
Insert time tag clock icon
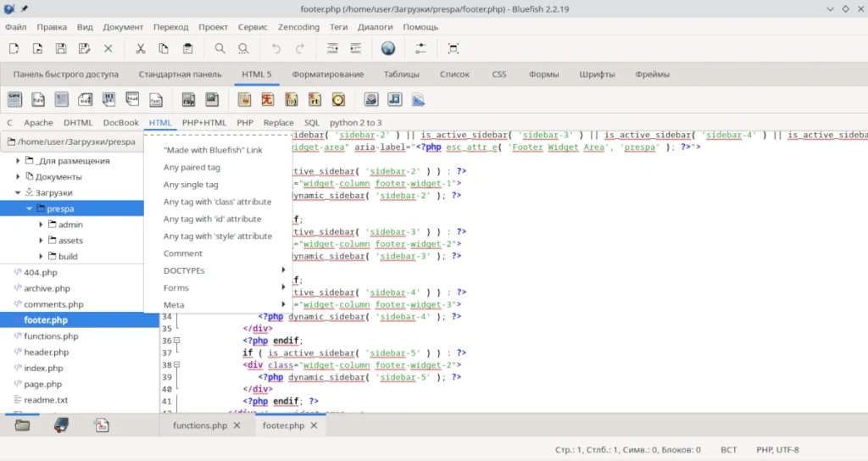338,100
